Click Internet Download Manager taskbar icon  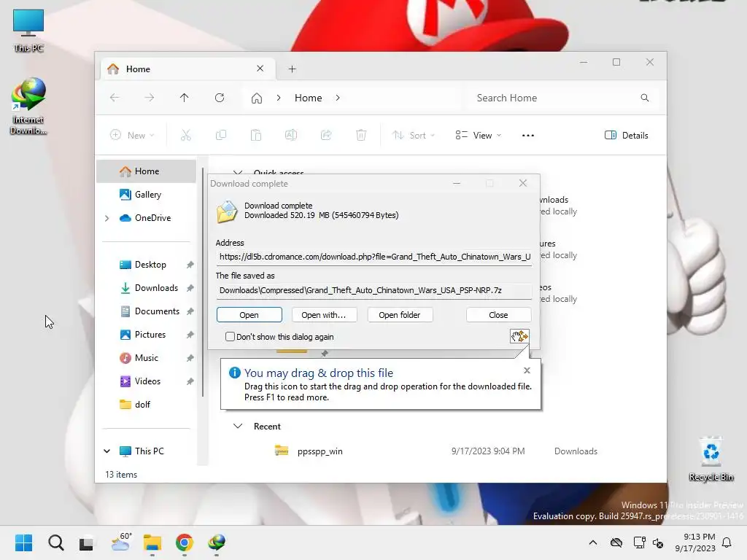click(x=217, y=542)
